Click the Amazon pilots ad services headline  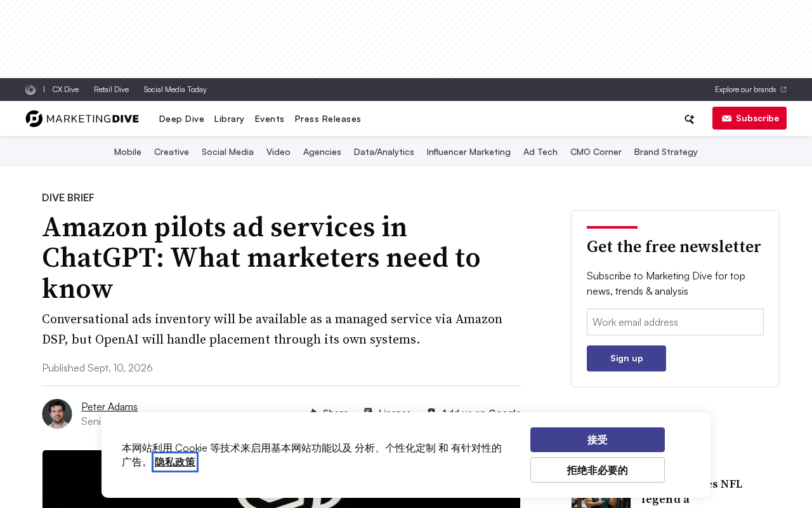[261, 257]
